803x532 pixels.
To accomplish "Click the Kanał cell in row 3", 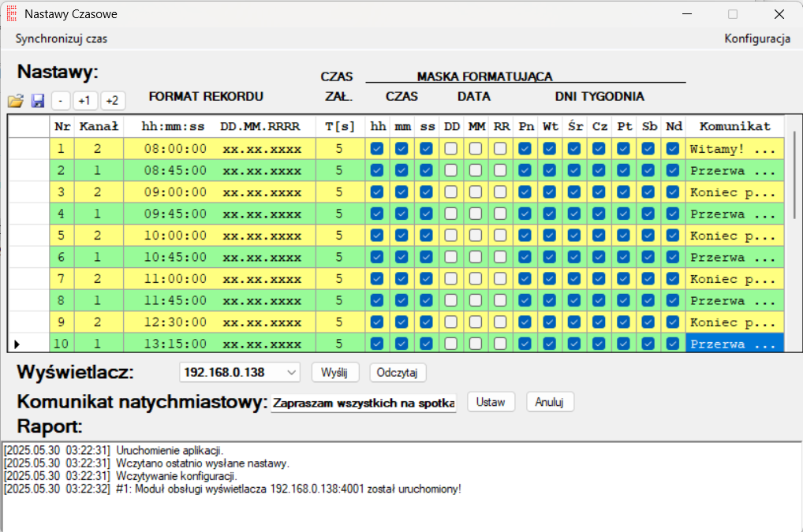I will (x=98, y=192).
